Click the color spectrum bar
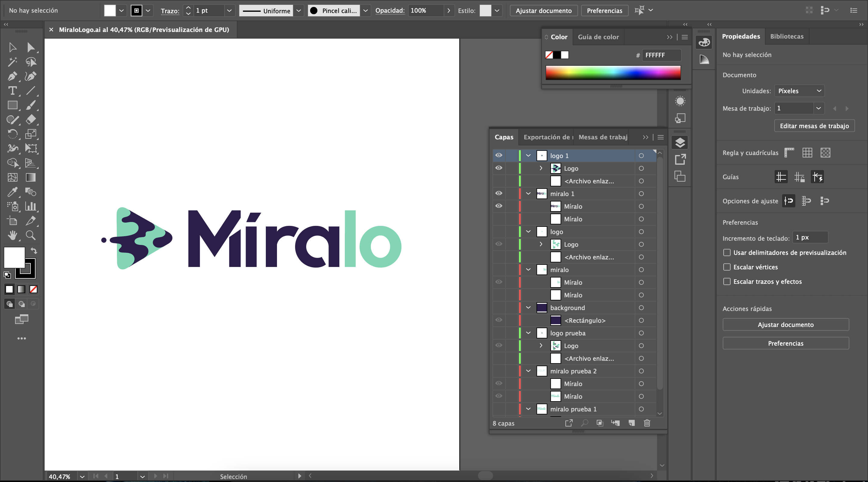868x482 pixels. click(x=613, y=72)
